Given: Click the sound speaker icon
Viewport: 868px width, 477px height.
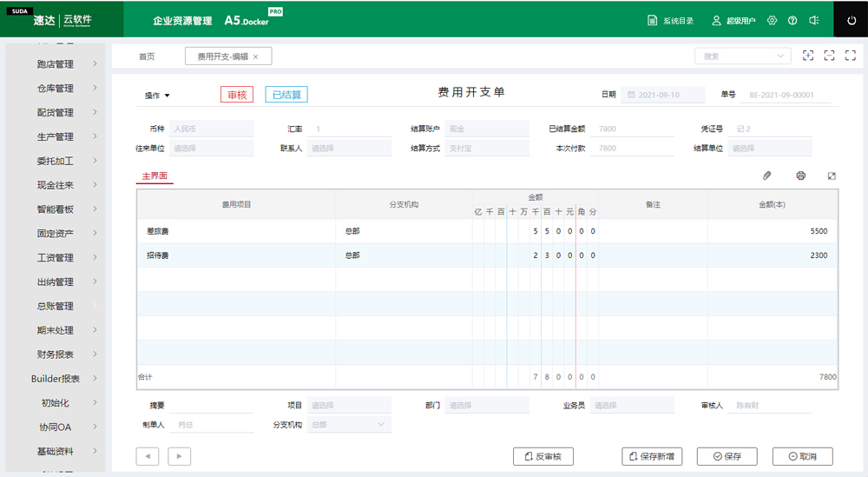Looking at the screenshot, I should pyautogui.click(x=814, y=21).
